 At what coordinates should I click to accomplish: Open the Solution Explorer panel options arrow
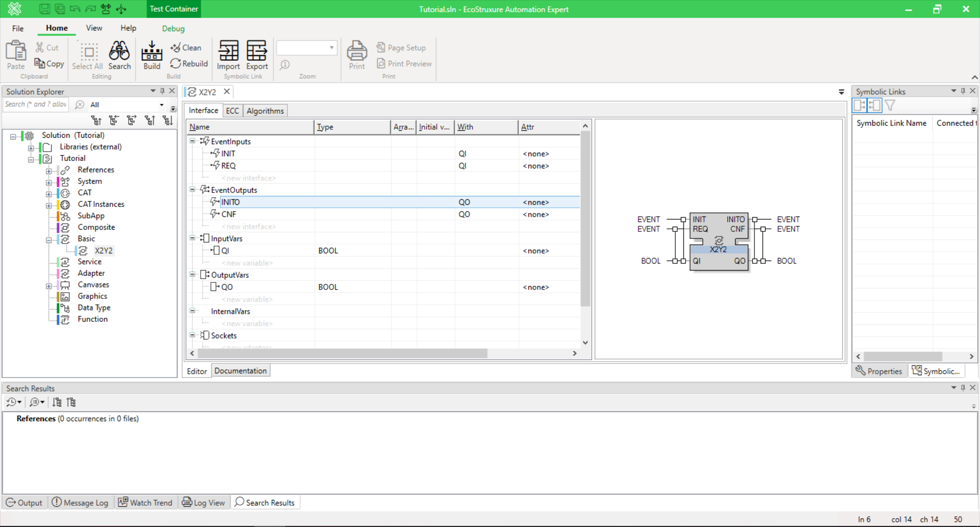[x=153, y=91]
